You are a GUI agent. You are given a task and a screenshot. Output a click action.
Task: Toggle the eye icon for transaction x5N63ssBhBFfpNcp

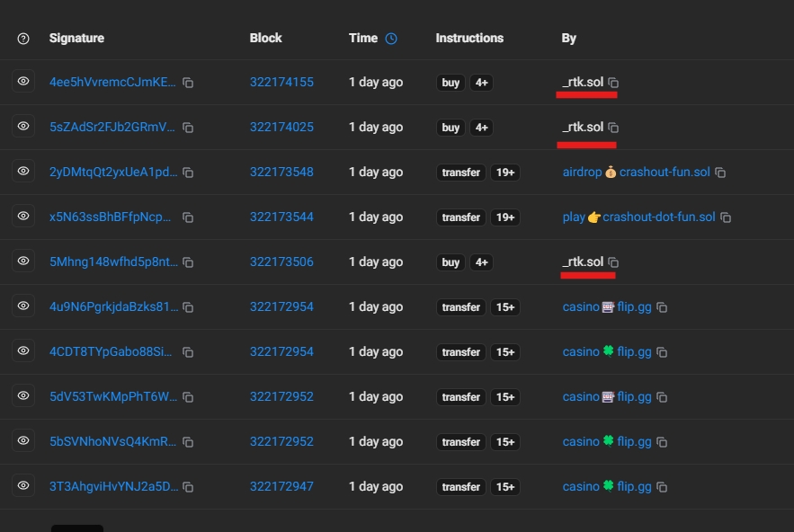[x=23, y=217]
